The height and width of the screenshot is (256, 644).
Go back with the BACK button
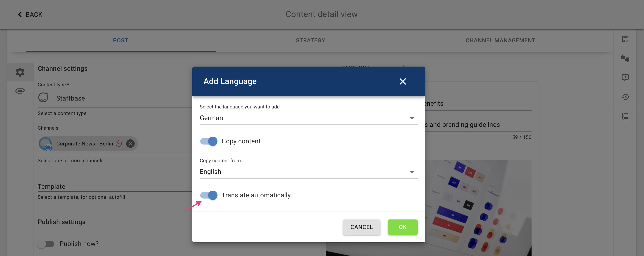tap(30, 14)
